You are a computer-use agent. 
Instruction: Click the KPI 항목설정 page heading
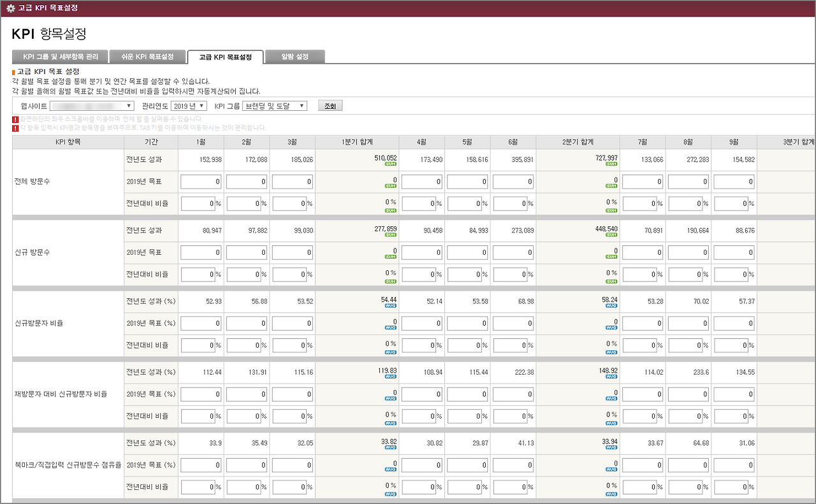point(49,34)
